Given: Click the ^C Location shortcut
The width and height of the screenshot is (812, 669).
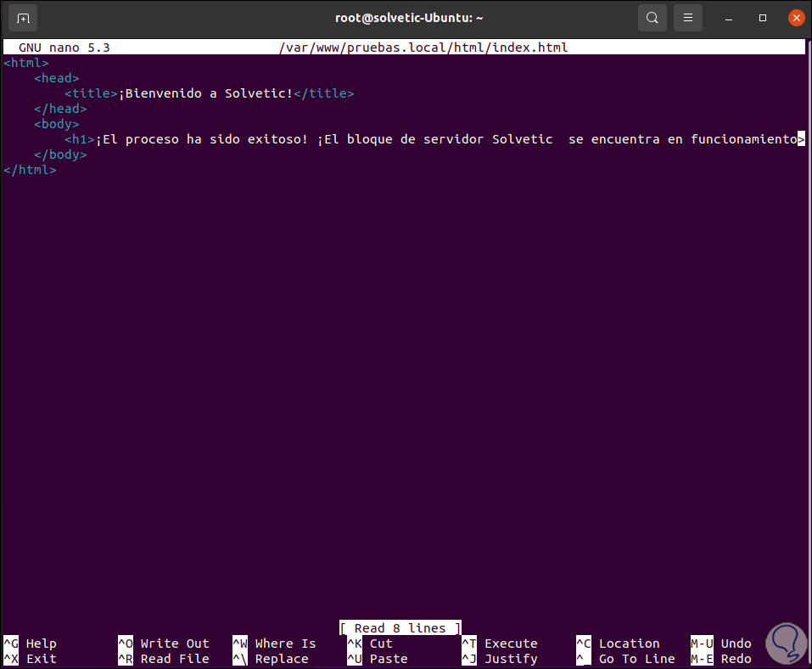Looking at the screenshot, I should (x=618, y=644).
